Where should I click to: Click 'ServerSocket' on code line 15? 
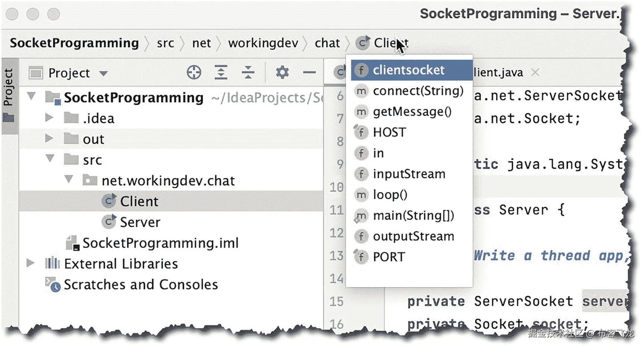pos(523,301)
